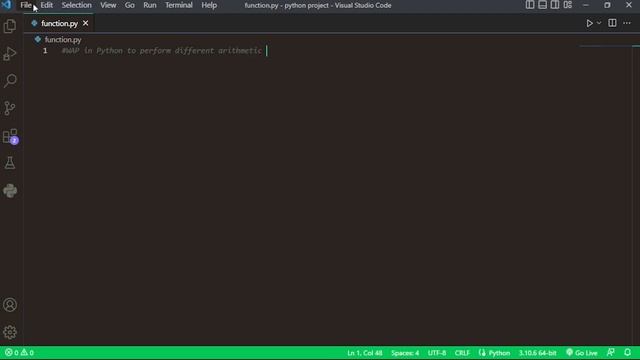640x360 pixels.
Task: Open the Run menu
Action: point(150,5)
